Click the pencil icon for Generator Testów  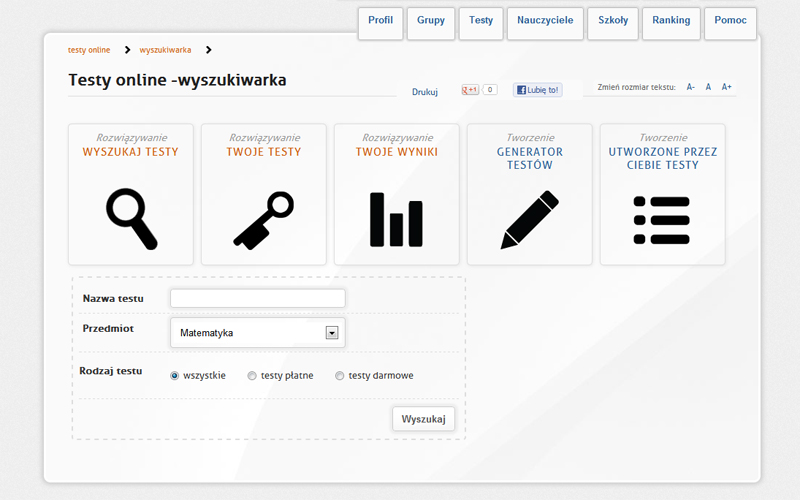pyautogui.click(x=530, y=219)
